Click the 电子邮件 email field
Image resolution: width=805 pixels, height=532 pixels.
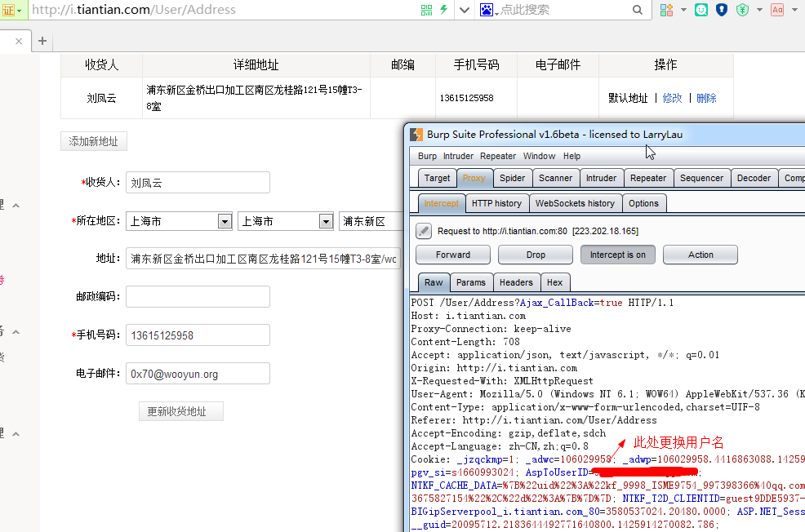tap(198, 374)
